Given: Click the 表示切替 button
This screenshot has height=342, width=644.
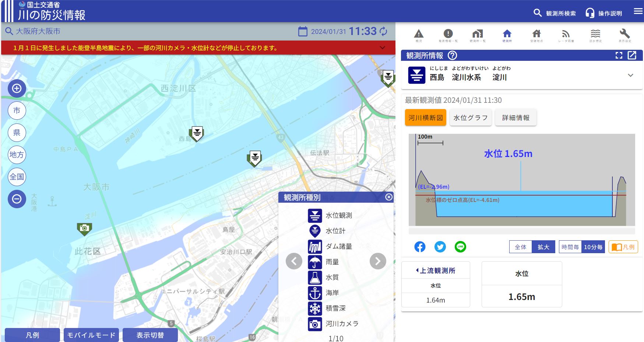Looking at the screenshot, I should tap(150, 335).
